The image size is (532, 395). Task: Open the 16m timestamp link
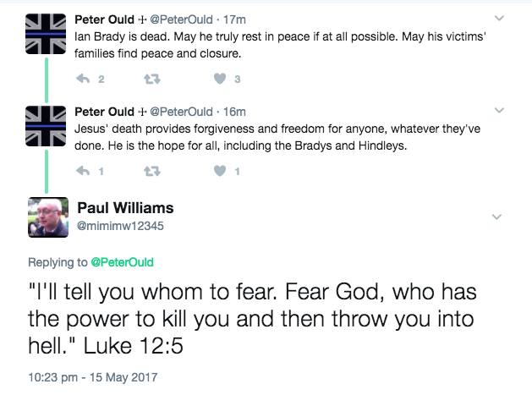point(235,112)
